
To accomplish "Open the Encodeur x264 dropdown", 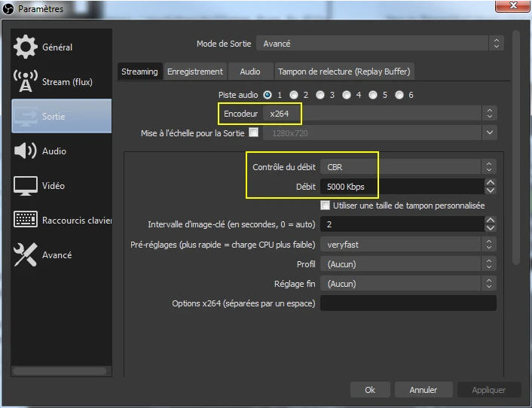I will coord(381,114).
